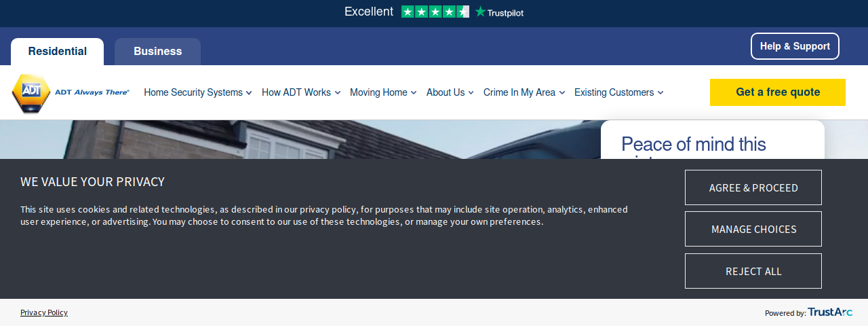Open the Trustpilot logo link
The width and height of the screenshot is (868, 326).
tap(499, 12)
